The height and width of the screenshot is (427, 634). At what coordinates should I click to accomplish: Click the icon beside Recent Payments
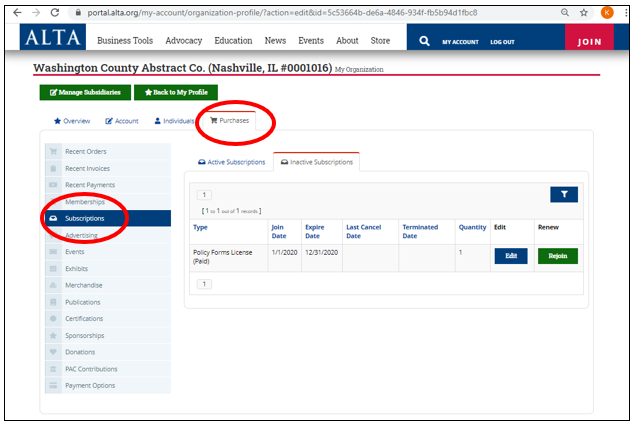(53, 185)
